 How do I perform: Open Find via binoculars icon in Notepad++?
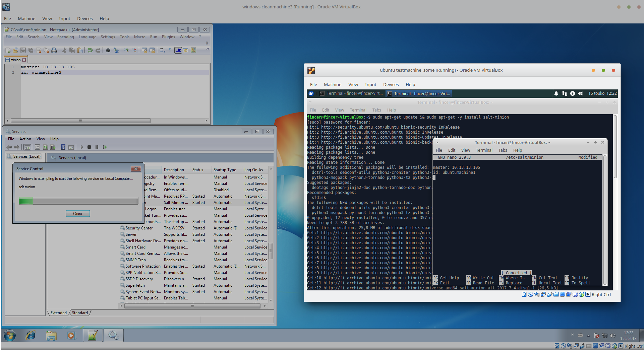[108, 50]
